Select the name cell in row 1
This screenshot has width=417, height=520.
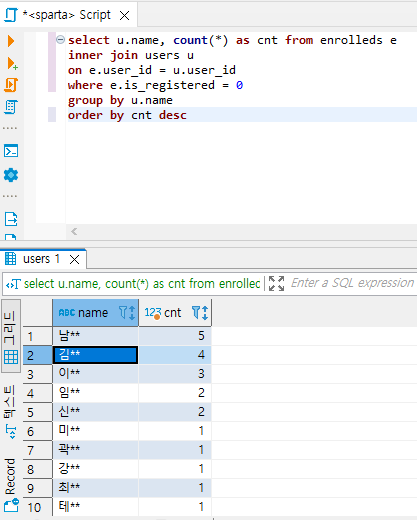pyautogui.click(x=95, y=336)
